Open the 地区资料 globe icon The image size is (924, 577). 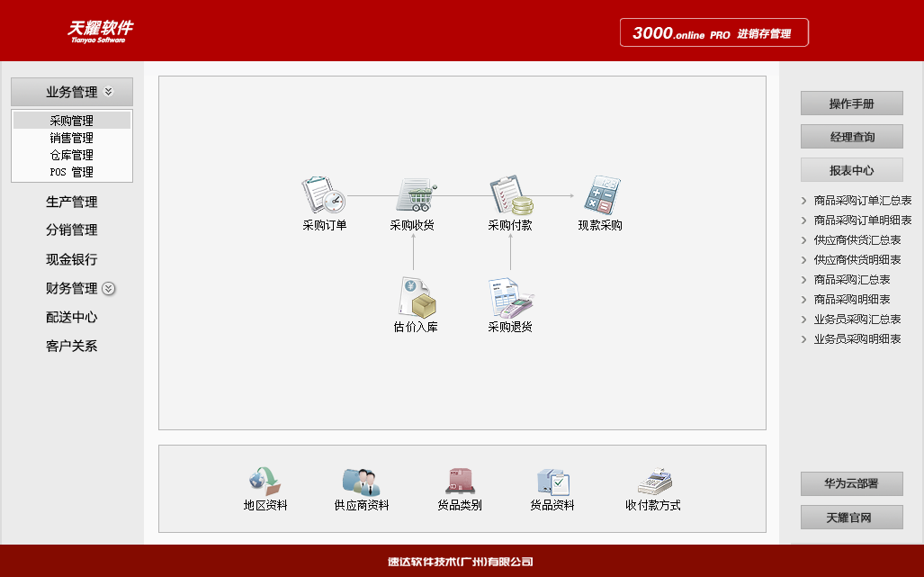tap(265, 481)
